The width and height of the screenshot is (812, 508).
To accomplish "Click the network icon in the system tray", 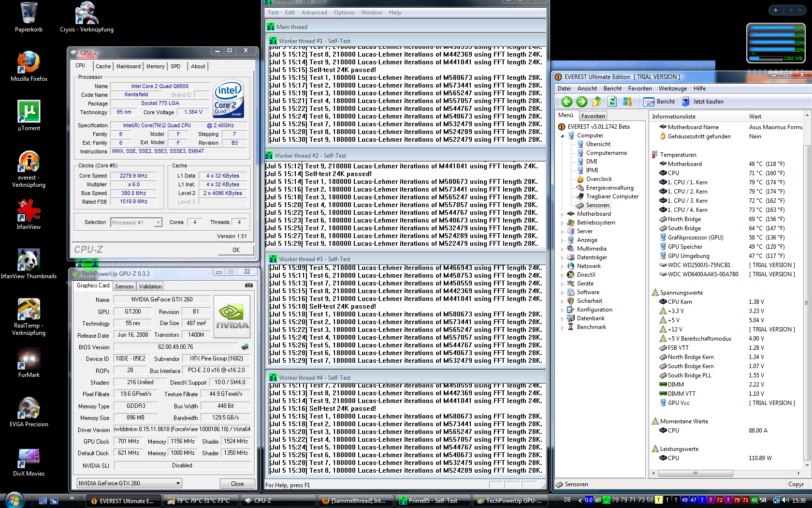I will pos(776,500).
